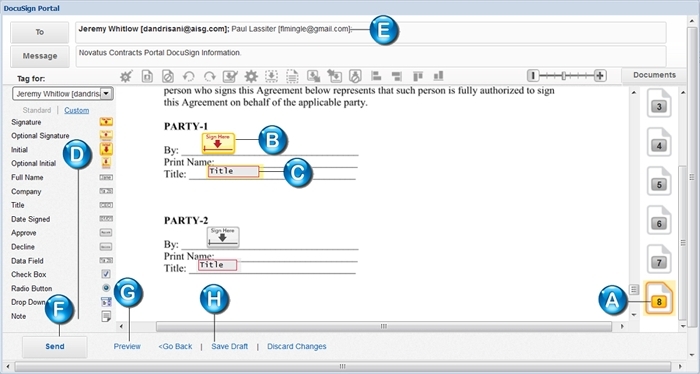Click the undo arrow in the toolbar
700x374 pixels.
tap(189, 76)
